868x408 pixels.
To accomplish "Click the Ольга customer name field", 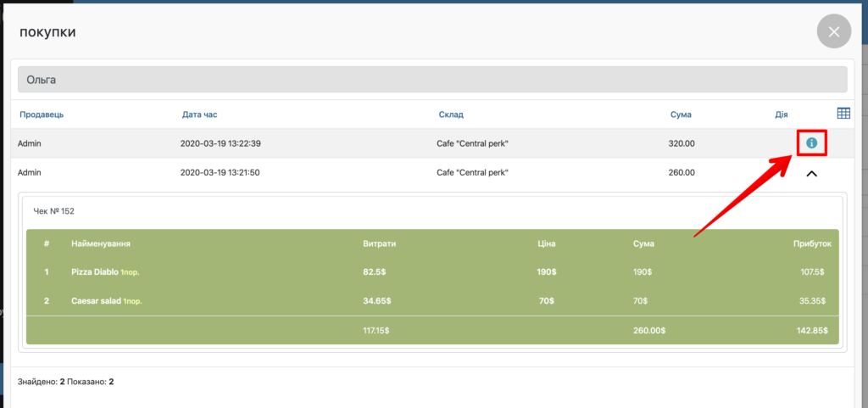I will 432,80.
